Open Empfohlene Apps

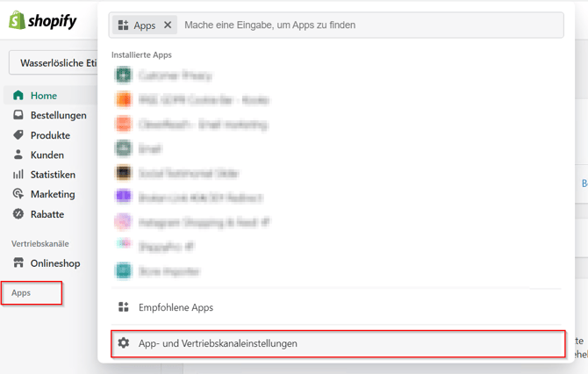[x=176, y=307]
